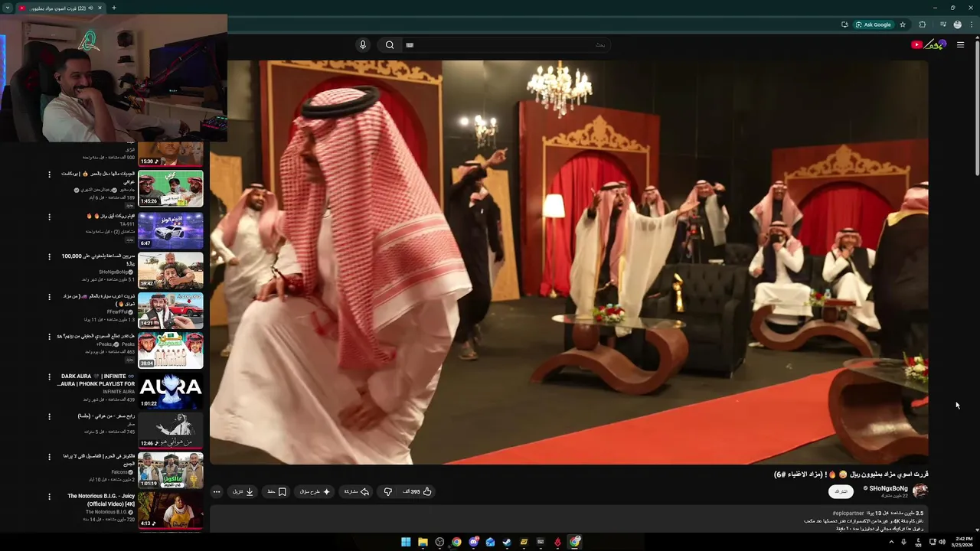
Task: Open options for the Falcons video
Action: (x=50, y=457)
